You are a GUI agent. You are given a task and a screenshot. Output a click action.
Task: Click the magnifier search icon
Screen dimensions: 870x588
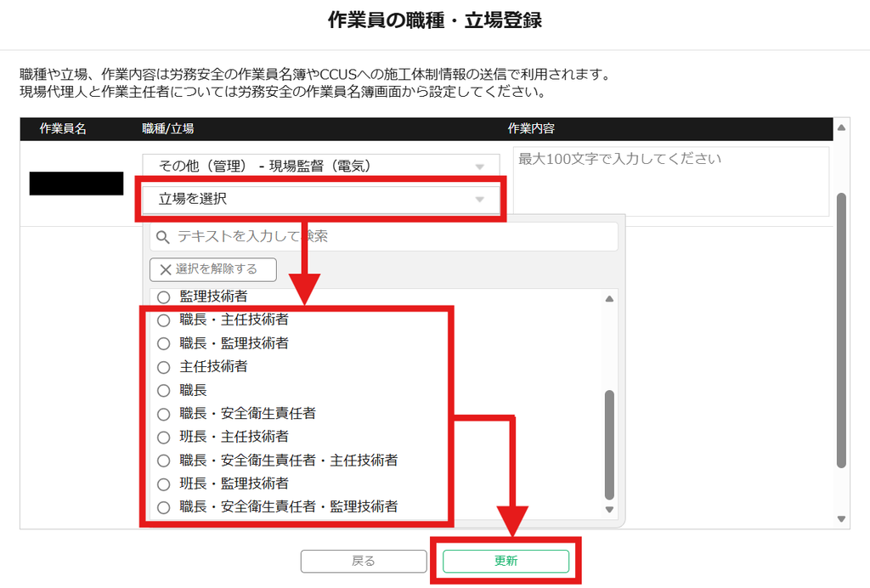pos(162,237)
